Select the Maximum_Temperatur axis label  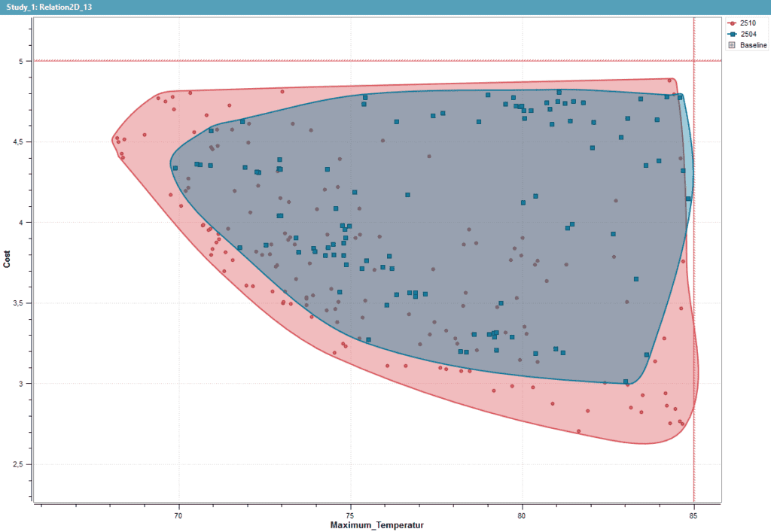click(x=376, y=524)
